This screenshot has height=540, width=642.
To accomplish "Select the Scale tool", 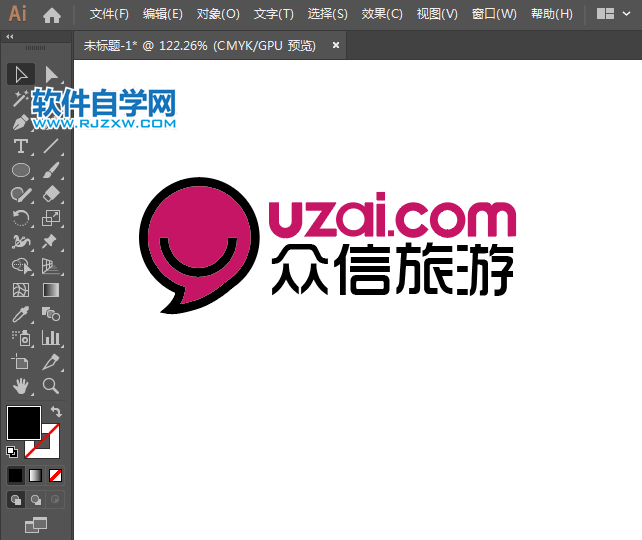I will pos(51,218).
